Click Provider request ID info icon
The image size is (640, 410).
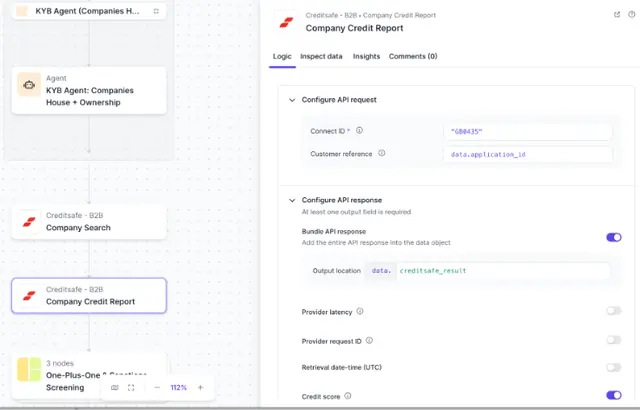click(x=369, y=340)
